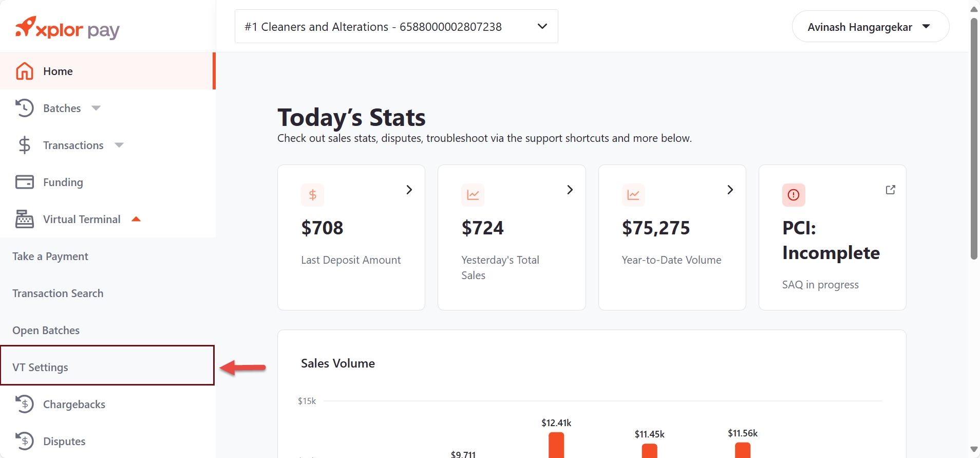Select Take a Payment menu item
Screen dimensions: 980x458
[x=50, y=256]
